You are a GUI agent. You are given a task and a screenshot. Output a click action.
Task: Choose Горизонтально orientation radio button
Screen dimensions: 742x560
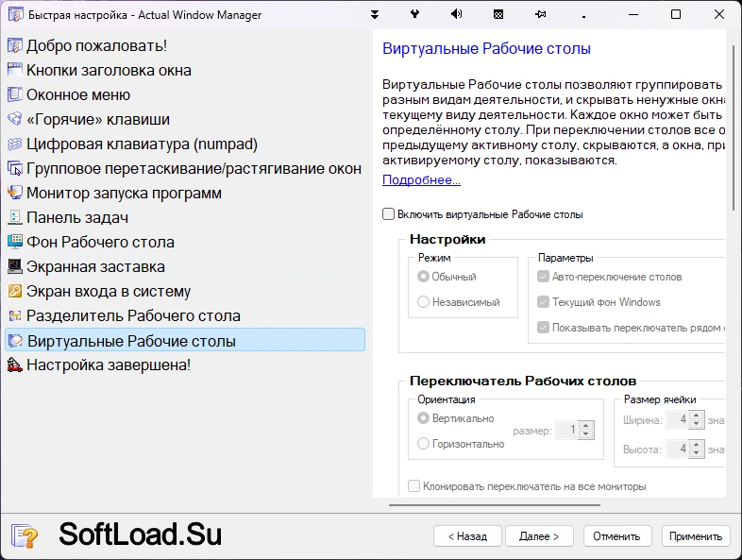(423, 444)
